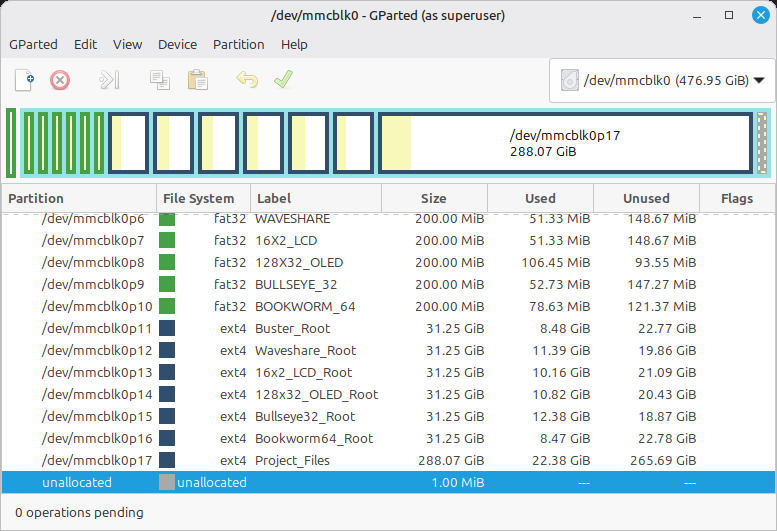Image resolution: width=777 pixels, height=531 pixels.
Task: Click the Waveshare_Root label cell
Action: point(305,351)
